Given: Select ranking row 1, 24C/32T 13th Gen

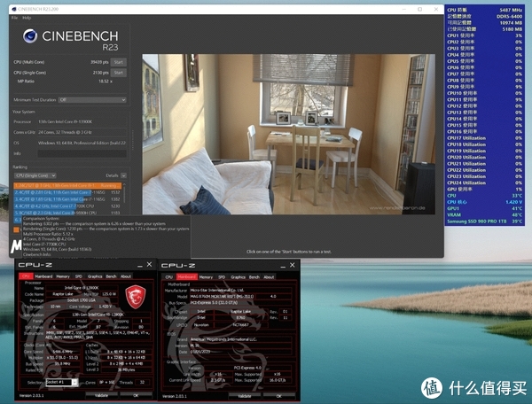Looking at the screenshot, I should 67,186.
